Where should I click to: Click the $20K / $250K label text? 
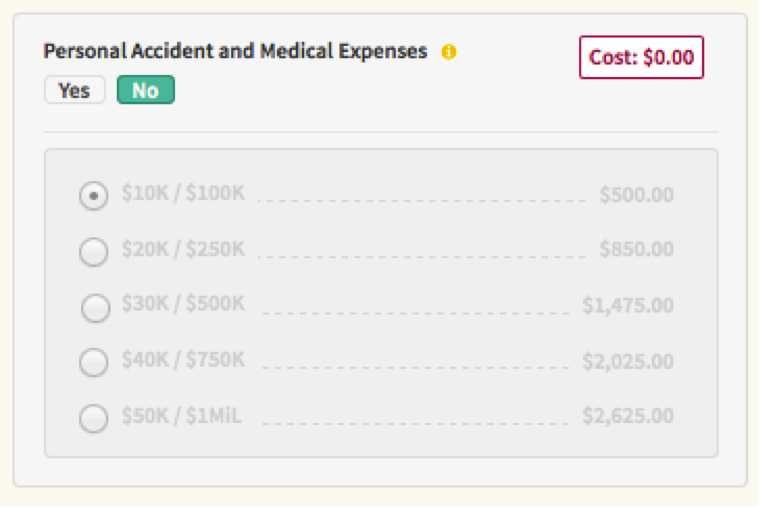coord(183,249)
